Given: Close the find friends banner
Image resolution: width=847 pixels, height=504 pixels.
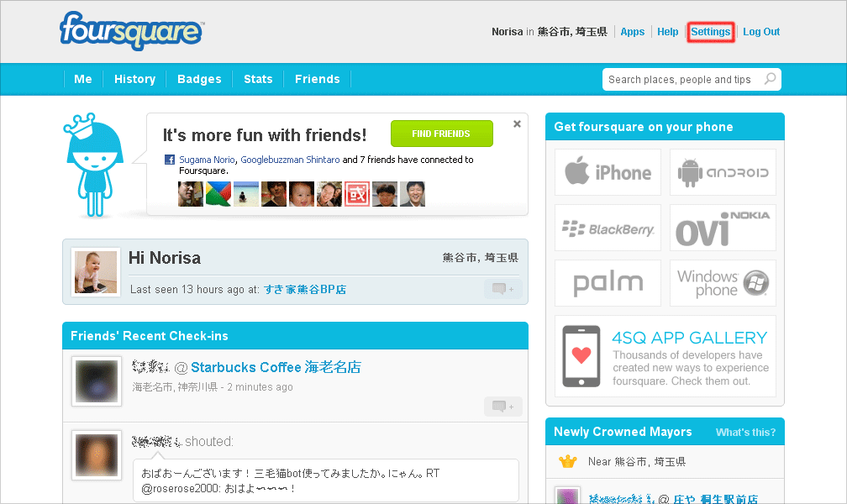Looking at the screenshot, I should pos(517,123).
